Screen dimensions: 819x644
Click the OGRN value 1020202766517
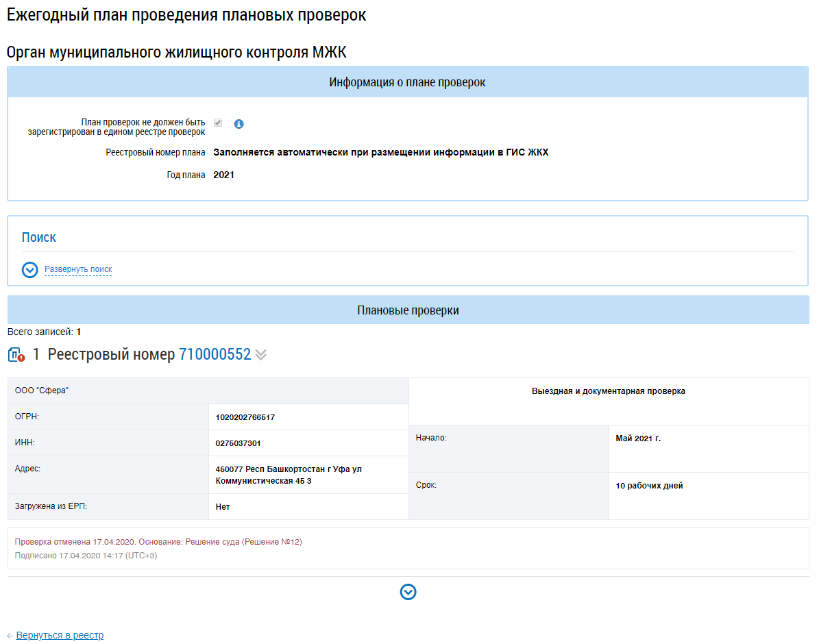click(245, 417)
